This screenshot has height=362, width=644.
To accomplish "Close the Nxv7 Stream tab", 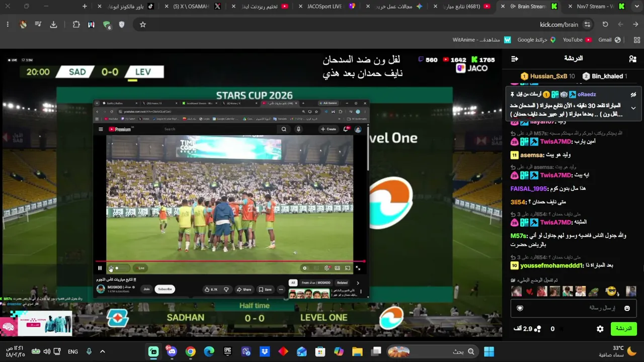I will 570,7.
